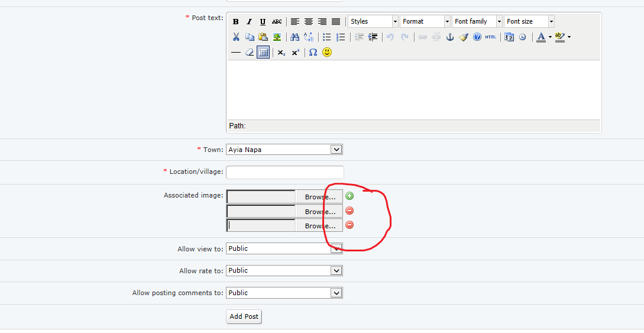This screenshot has width=644, height=333.
Task: Open the Allow rate to dropdown
Action: point(284,270)
